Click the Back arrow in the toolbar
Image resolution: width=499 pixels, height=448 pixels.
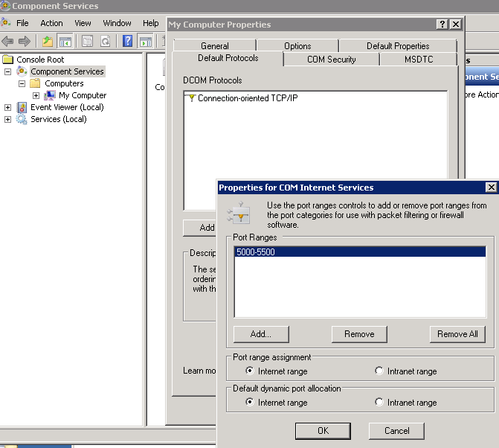(8, 42)
